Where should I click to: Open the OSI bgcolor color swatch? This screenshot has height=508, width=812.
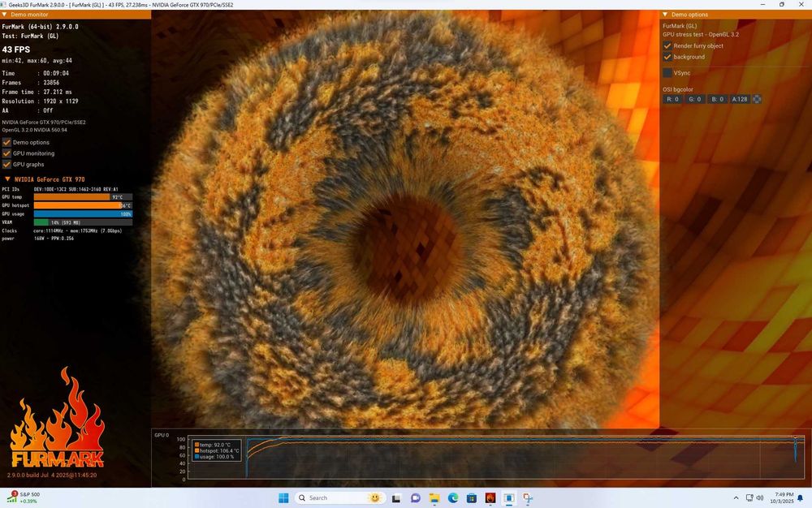pyautogui.click(x=757, y=99)
